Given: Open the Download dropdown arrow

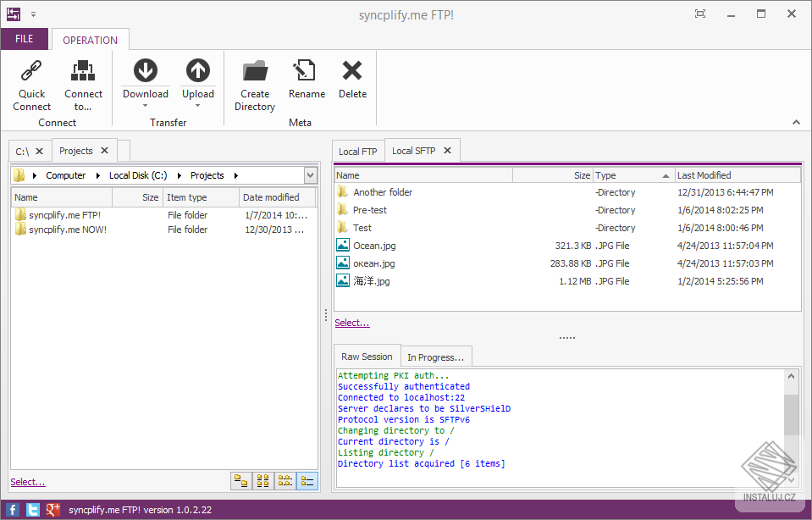Looking at the screenshot, I should pos(145,105).
